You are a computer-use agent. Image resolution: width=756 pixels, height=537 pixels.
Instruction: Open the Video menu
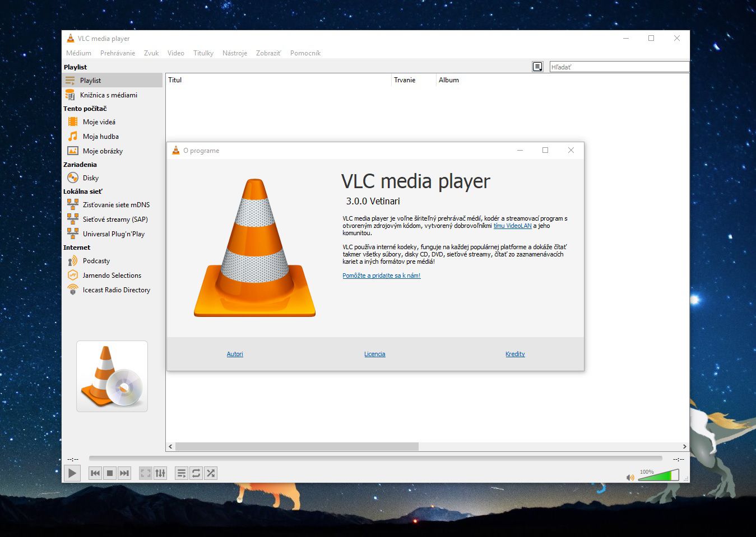[x=176, y=53]
